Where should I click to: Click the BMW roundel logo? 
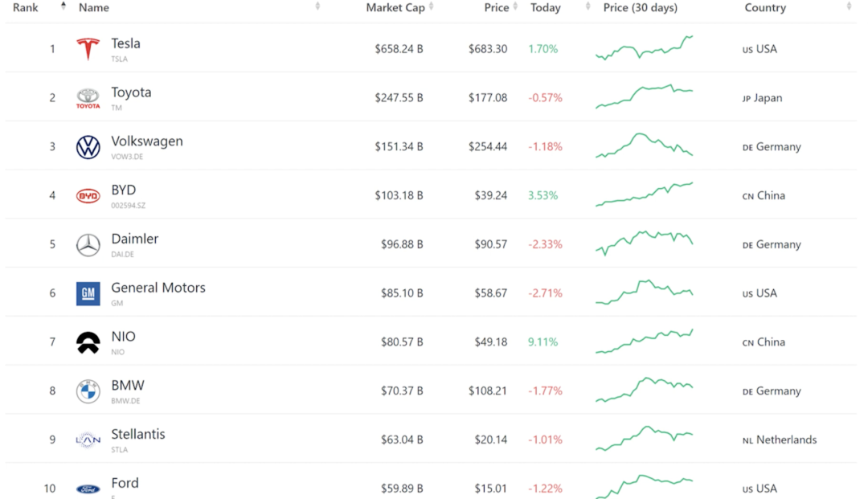[x=88, y=392]
